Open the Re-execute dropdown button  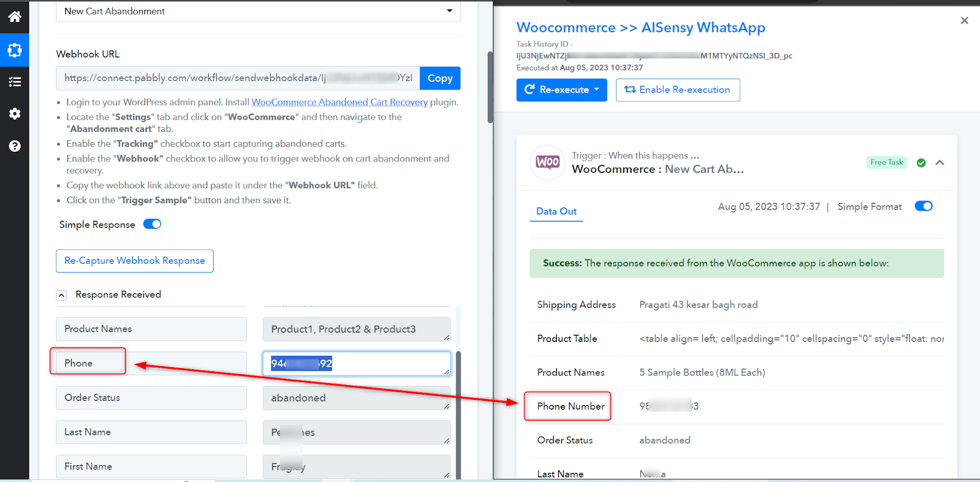[562, 90]
